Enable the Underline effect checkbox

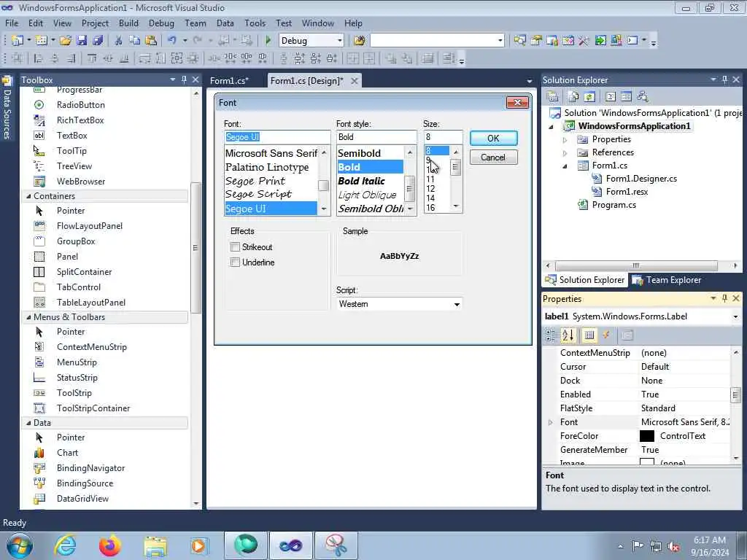coord(235,262)
